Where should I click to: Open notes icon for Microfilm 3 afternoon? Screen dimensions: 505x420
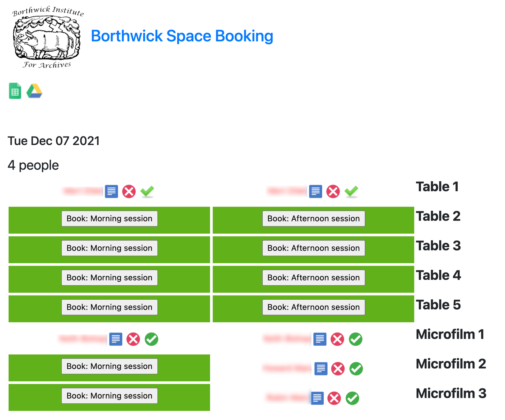(x=317, y=398)
